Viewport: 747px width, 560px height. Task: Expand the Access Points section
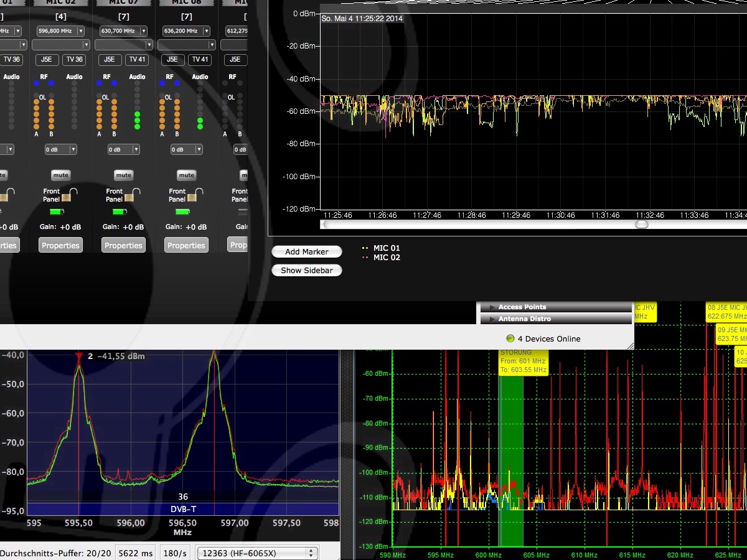[557, 307]
